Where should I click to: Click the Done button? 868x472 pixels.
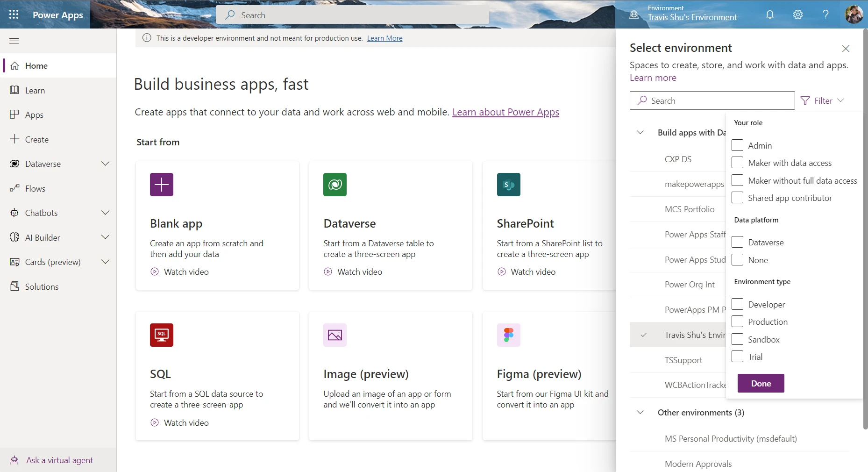tap(760, 383)
